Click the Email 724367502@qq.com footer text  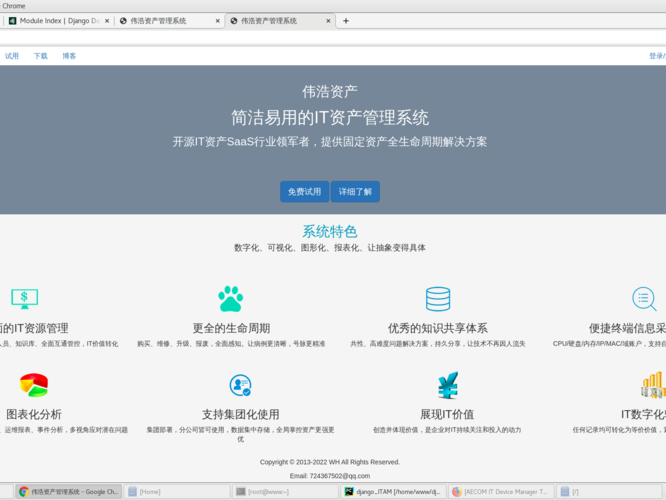[x=330, y=476]
